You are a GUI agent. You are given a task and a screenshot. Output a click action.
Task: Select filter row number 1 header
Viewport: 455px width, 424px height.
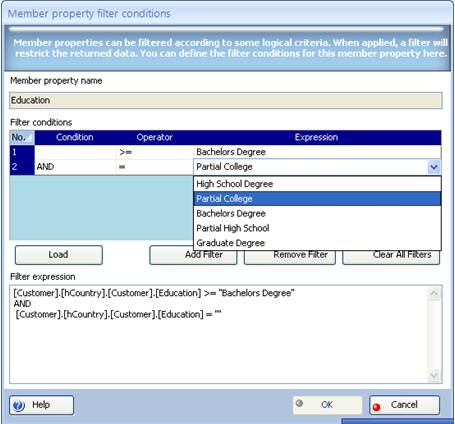tap(22, 152)
